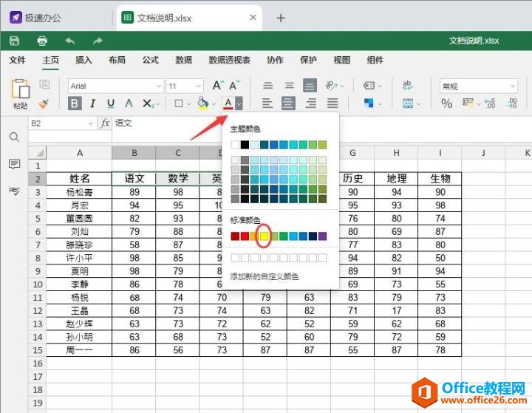Pick the purple standard color swatch
The width and height of the screenshot is (532, 413).
323,236
